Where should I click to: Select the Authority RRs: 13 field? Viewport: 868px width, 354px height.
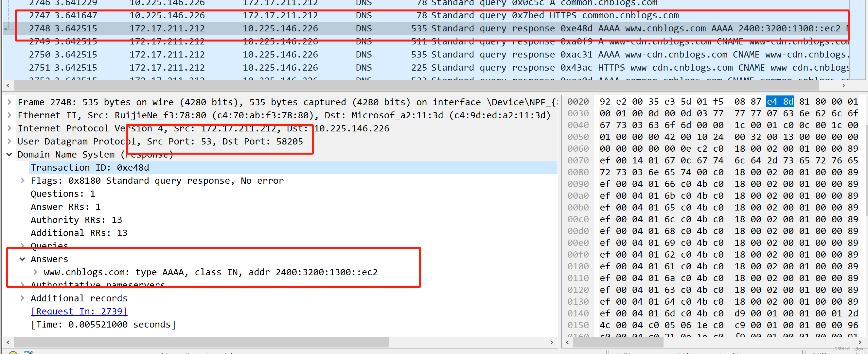coord(76,219)
